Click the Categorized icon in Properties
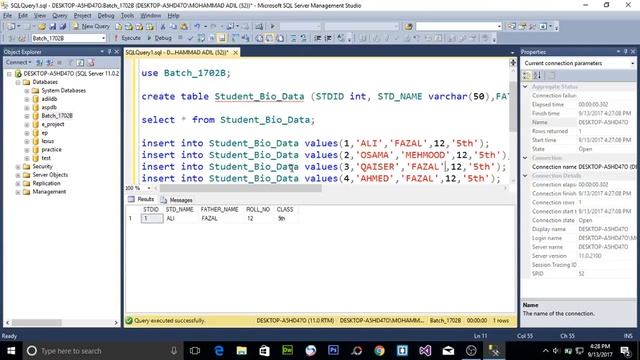 527,76
